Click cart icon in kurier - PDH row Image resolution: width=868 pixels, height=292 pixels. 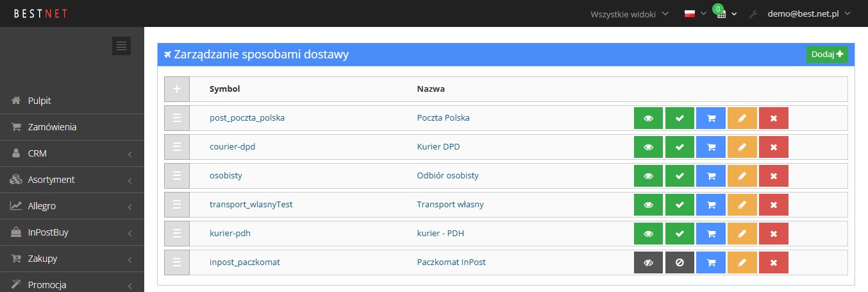pos(711,234)
